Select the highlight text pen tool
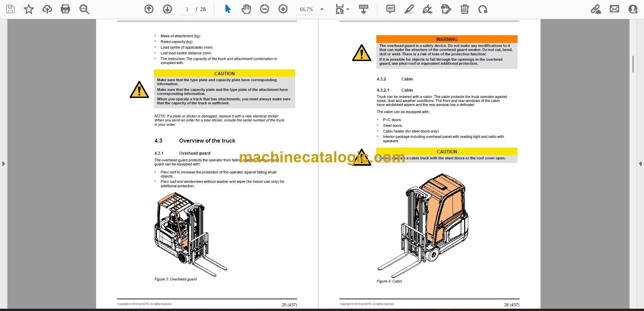The height and width of the screenshot is (311, 644). pyautogui.click(x=409, y=9)
